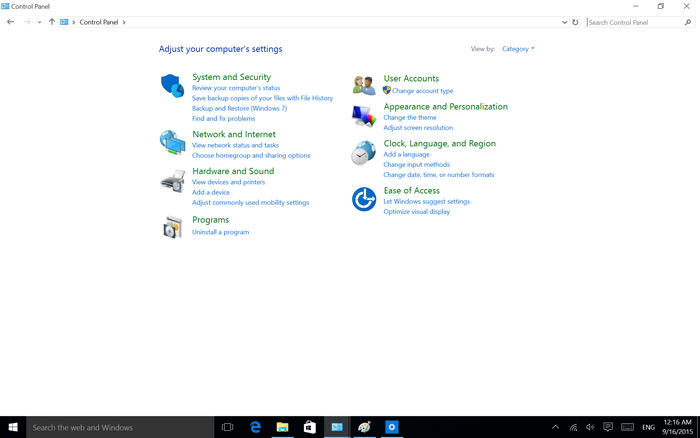Expand the address bar history dropdown
The width and height of the screenshot is (700, 438).
[x=564, y=22]
